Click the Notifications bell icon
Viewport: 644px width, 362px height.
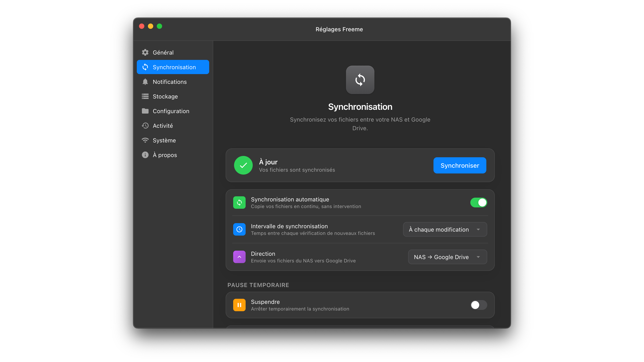coord(145,82)
